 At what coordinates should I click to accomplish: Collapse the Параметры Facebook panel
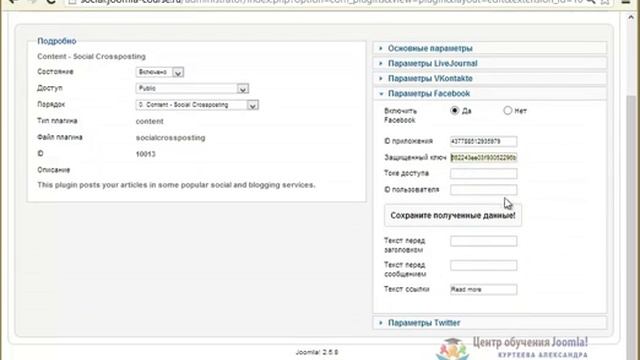490,93
